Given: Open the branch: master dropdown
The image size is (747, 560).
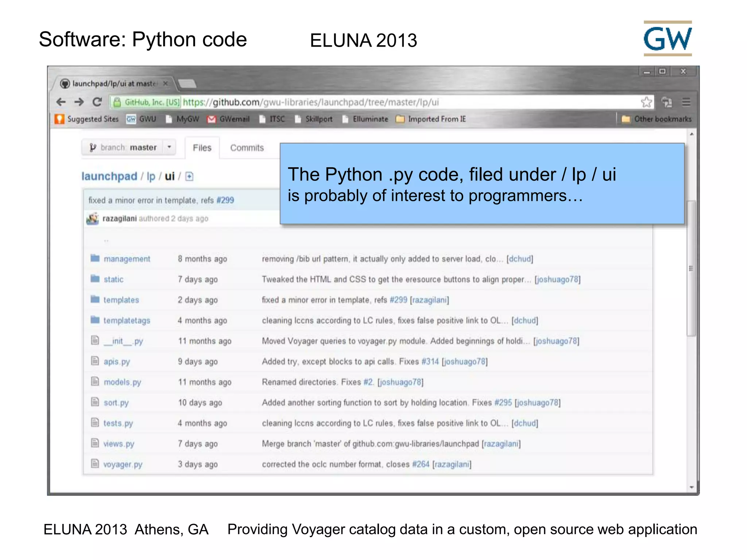Looking at the screenshot, I should 128,147.
